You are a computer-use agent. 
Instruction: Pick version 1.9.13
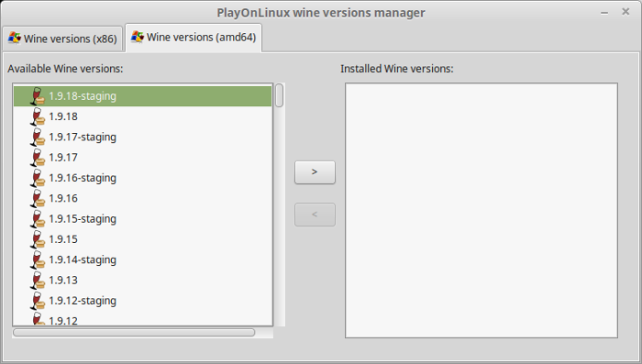142,281
